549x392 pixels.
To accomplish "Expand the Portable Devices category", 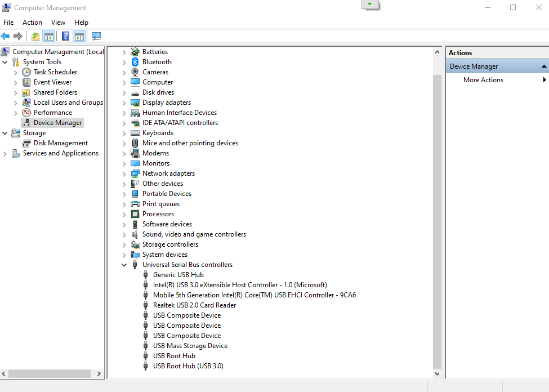I will coord(124,194).
